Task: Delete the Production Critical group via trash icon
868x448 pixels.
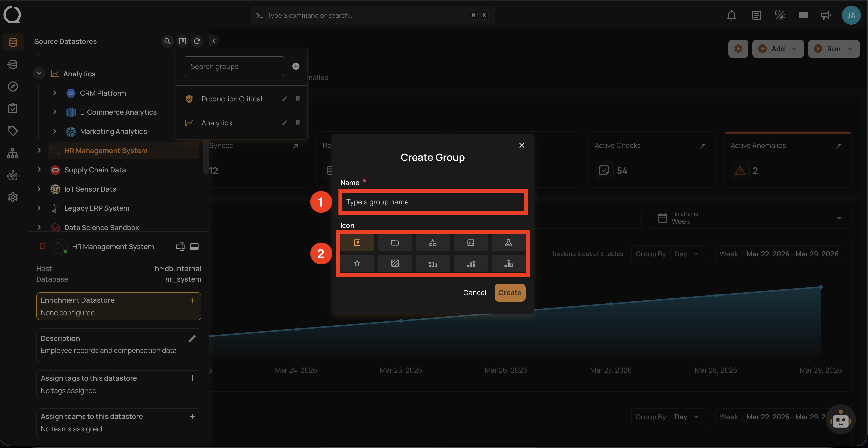Action: (298, 99)
